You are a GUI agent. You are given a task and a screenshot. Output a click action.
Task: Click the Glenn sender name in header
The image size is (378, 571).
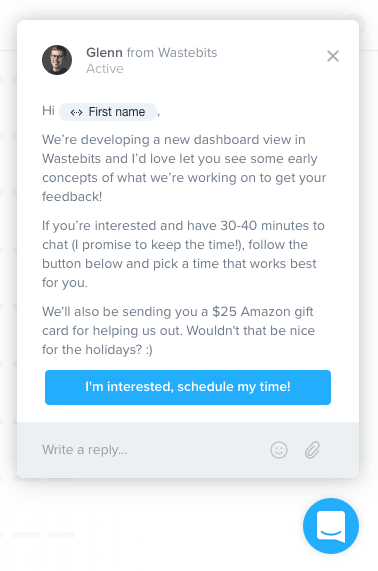(104, 53)
